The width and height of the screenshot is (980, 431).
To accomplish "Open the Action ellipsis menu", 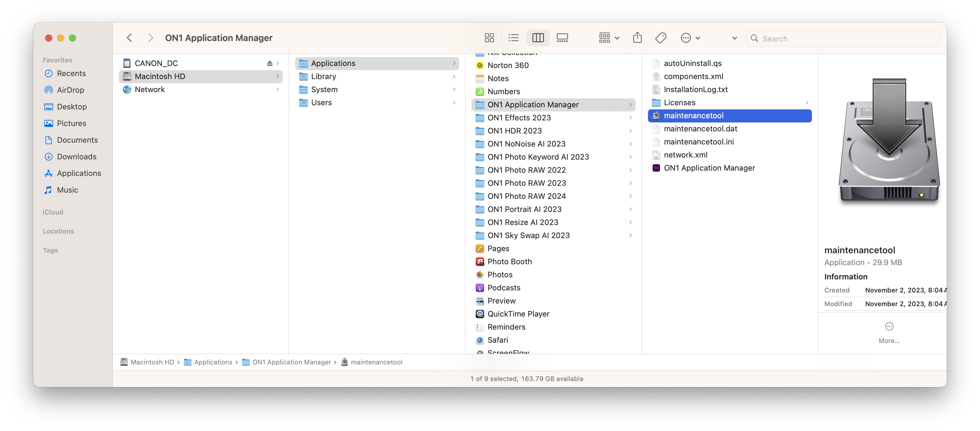I will click(x=690, y=38).
